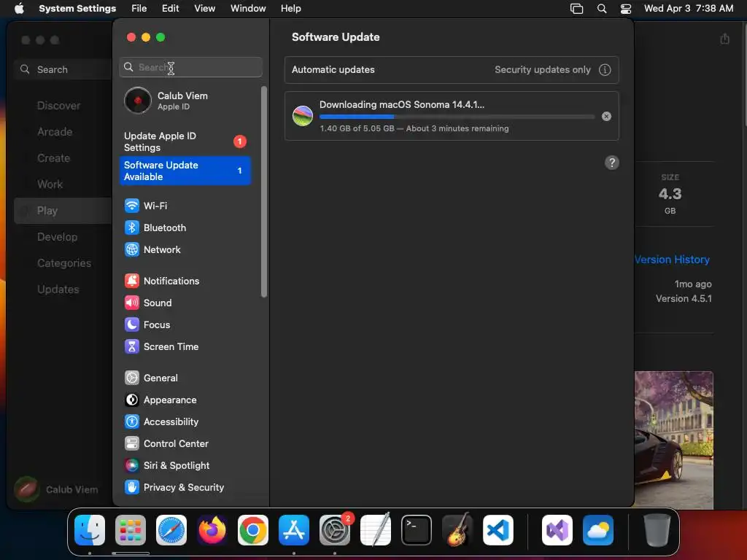Click the App Store search field
The height and width of the screenshot is (560, 747).
coord(63,69)
